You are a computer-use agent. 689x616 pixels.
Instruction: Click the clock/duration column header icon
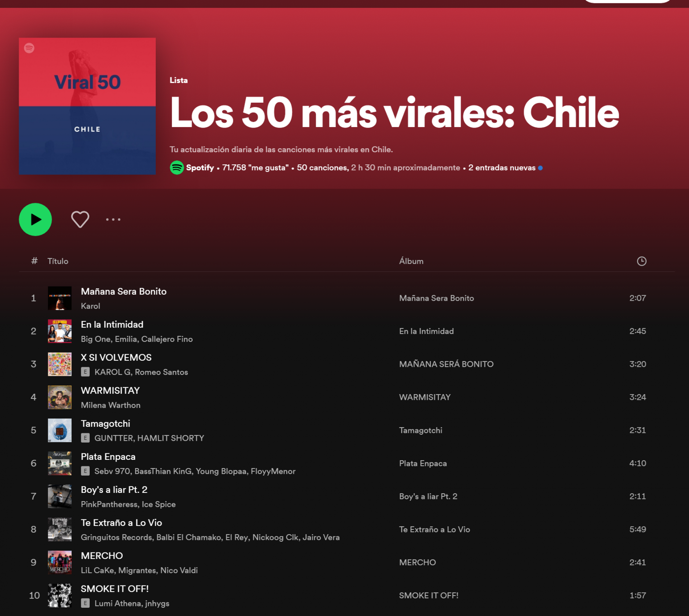641,260
